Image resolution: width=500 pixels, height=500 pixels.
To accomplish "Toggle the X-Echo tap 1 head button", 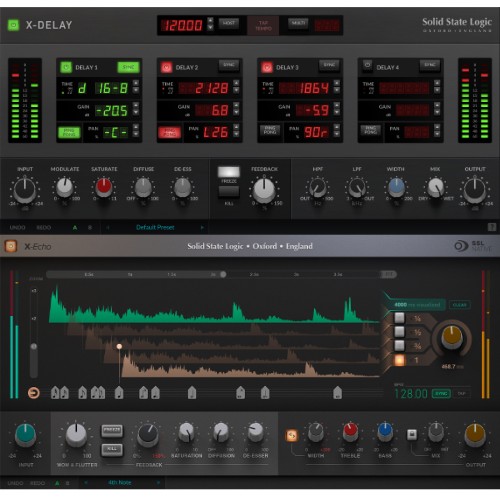I will click(399, 360).
